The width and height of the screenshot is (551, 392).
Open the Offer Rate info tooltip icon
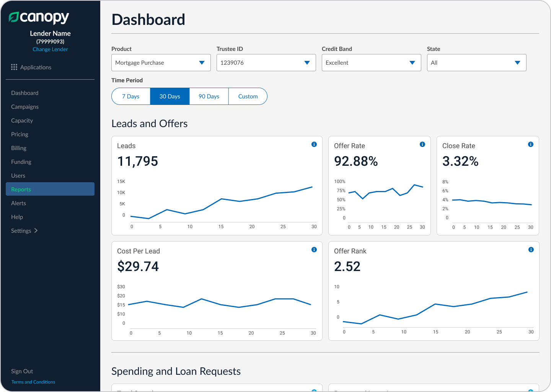(x=422, y=144)
